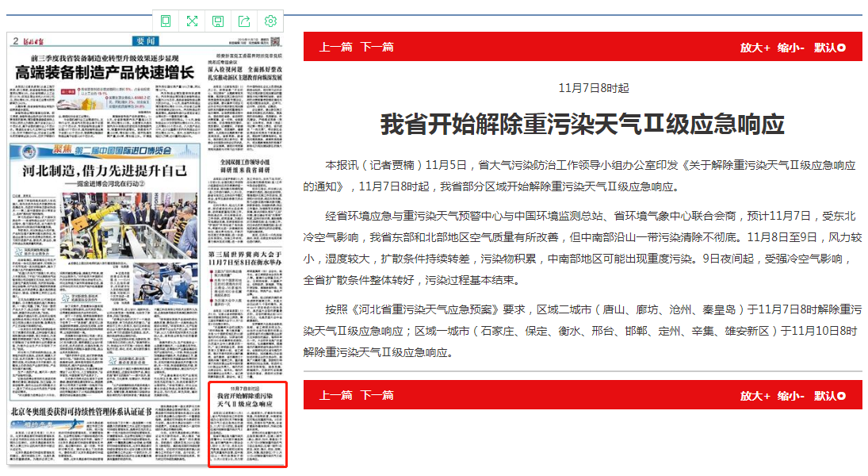Screen dimensions: 868x476
Task: Click 缩小- in the bottom red bar
Action: [791, 396]
